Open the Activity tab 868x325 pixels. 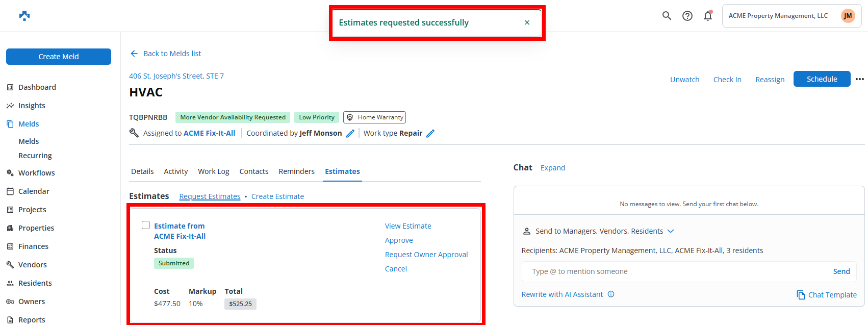point(176,171)
